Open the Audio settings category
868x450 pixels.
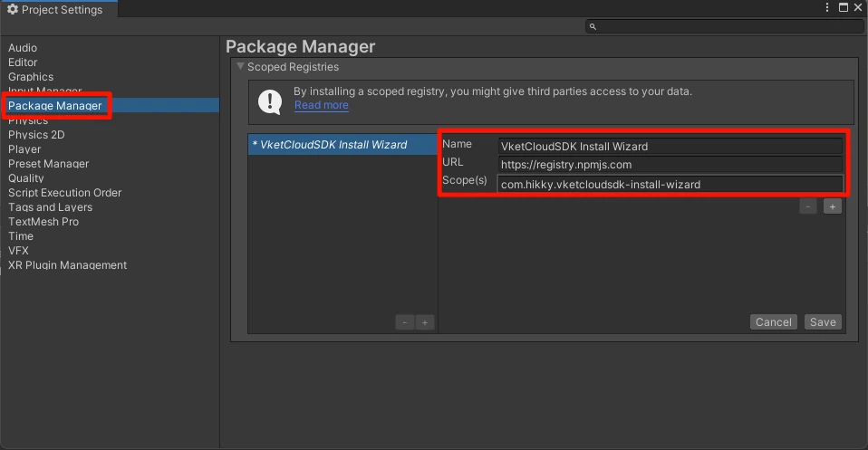(x=23, y=48)
